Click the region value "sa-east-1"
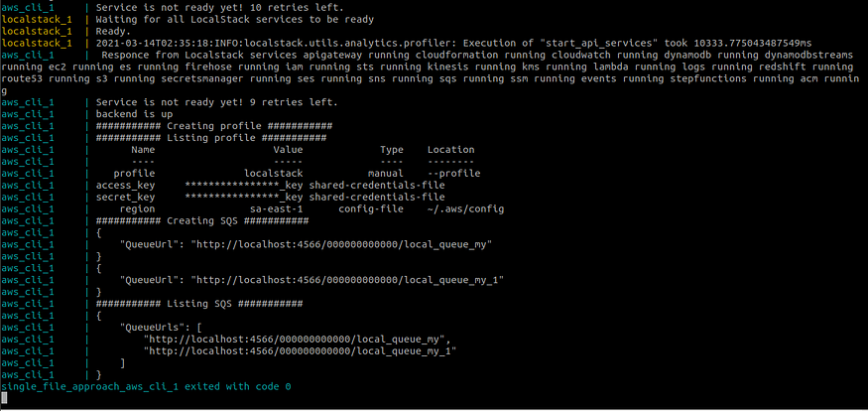This screenshot has height=411, width=868. tap(276, 209)
